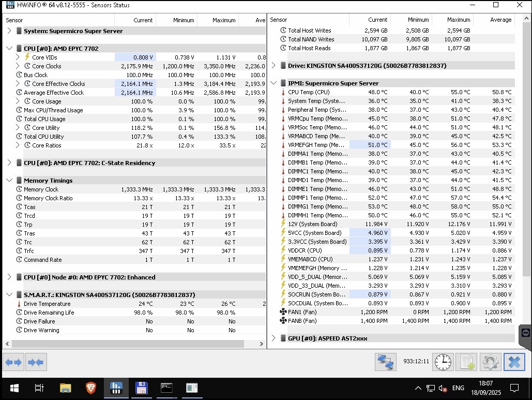Screen dimensions: 532x400
Task: Expand the Core Usage row
Action: [x=18, y=101]
